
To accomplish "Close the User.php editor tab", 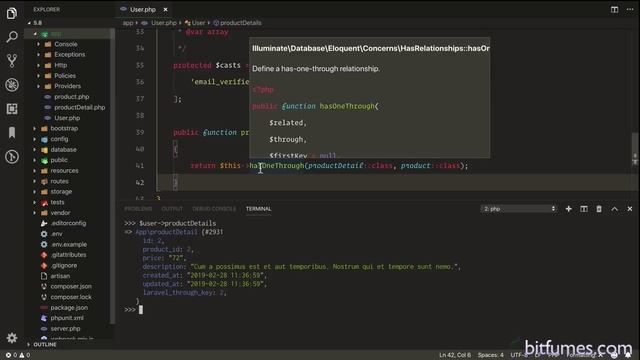I will click(165, 9).
